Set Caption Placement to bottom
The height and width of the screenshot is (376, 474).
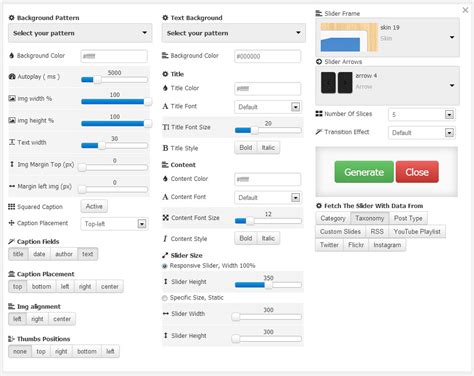pyautogui.click(x=41, y=287)
